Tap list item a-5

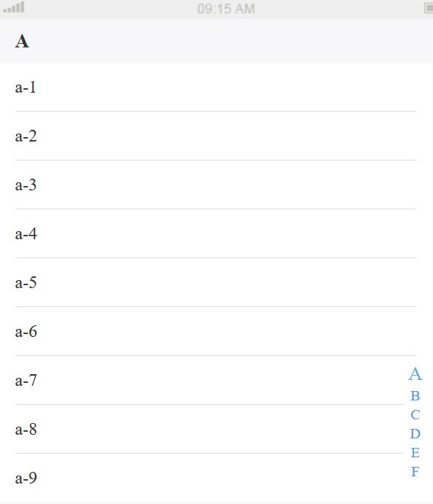coord(216,282)
